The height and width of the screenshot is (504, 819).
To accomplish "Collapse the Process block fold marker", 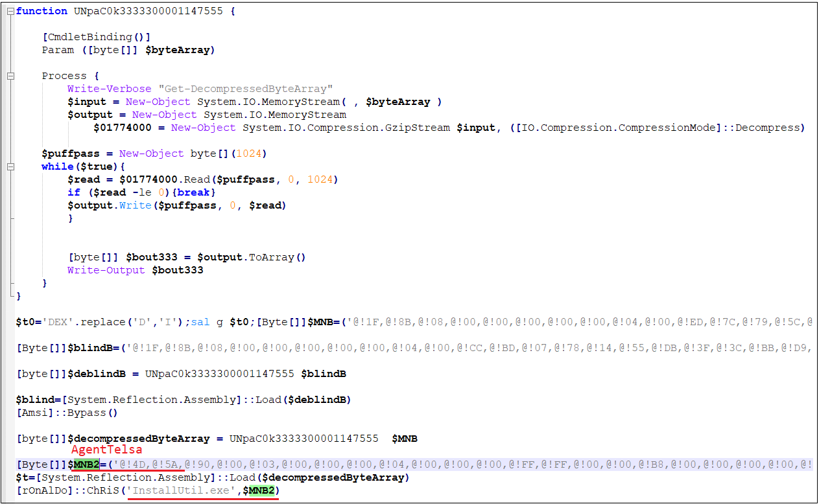I will pos(10,76).
